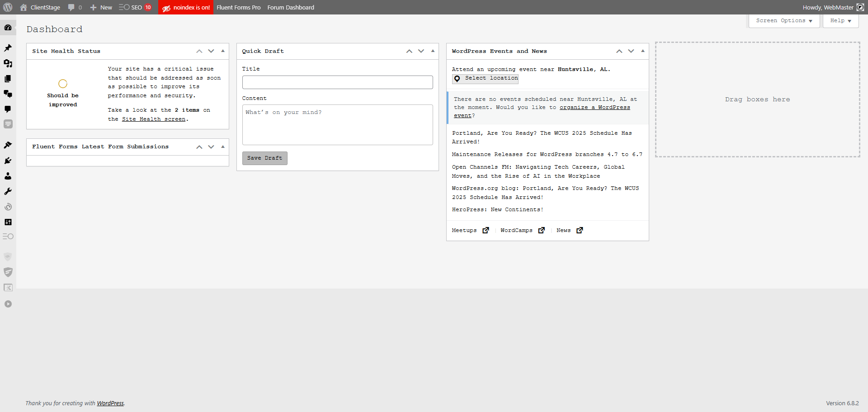Click the Select location button

486,79
